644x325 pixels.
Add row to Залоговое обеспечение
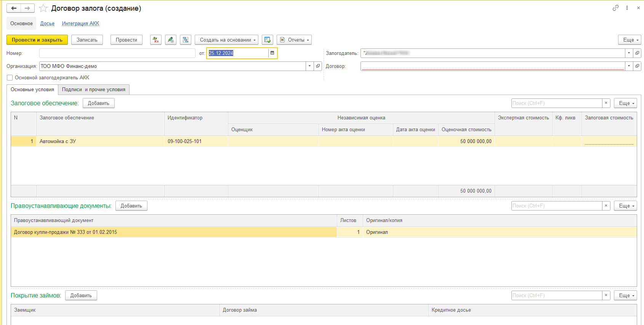pos(99,103)
